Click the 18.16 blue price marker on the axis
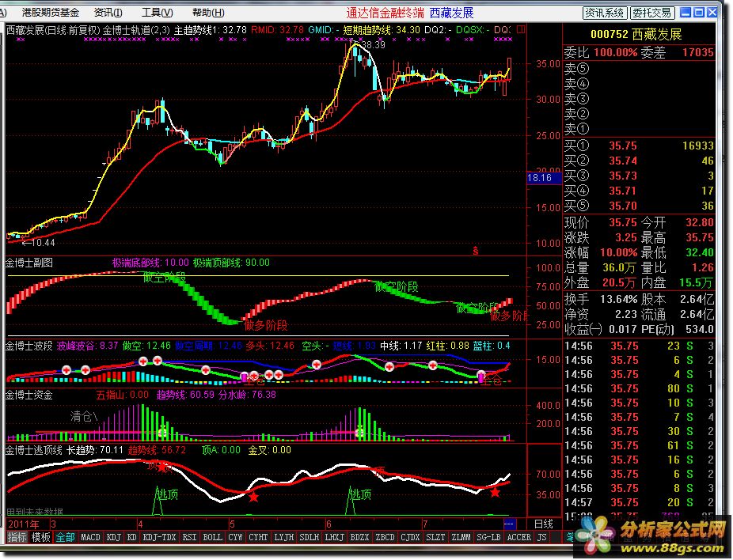Screen dimensions: 733x560 (544, 178)
